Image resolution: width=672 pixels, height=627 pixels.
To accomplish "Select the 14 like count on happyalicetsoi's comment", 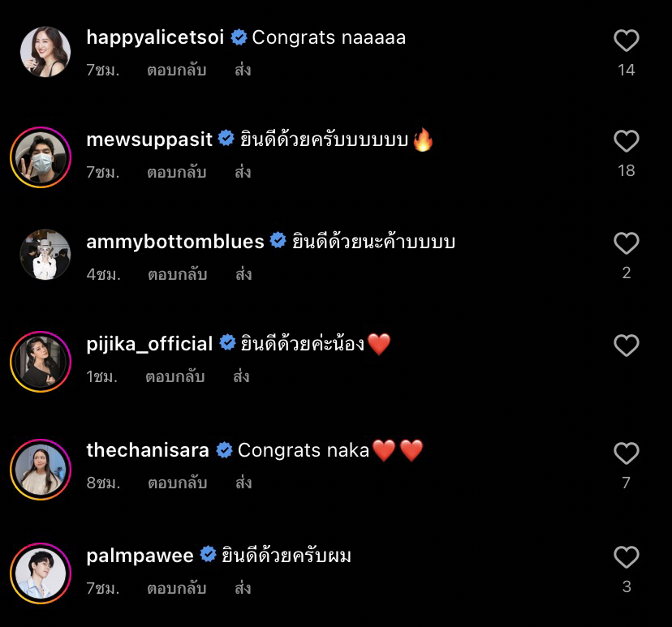I will (x=626, y=69).
